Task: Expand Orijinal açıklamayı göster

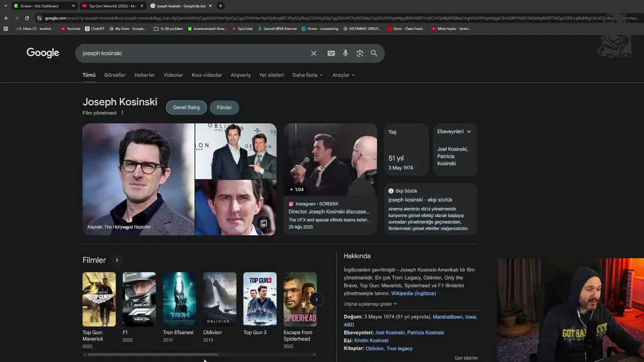Action: pos(370,304)
